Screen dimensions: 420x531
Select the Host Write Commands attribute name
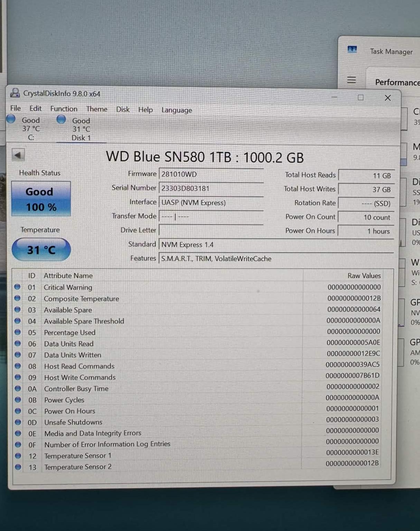(80, 377)
